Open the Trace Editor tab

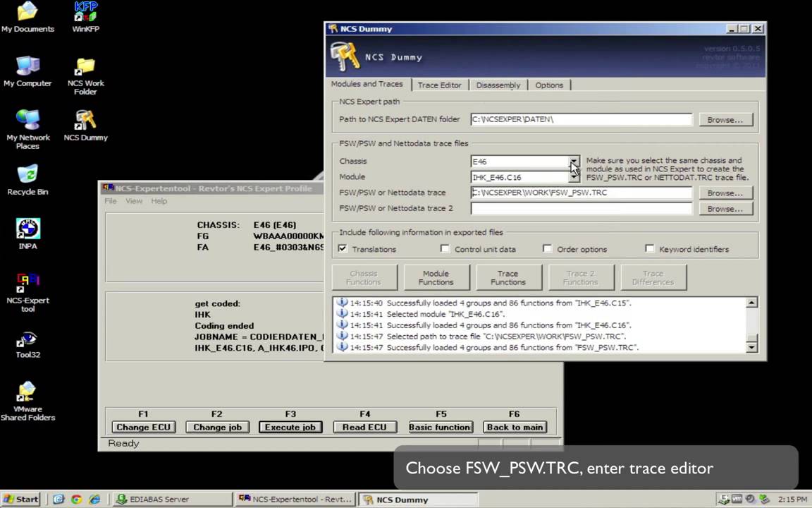pos(439,85)
